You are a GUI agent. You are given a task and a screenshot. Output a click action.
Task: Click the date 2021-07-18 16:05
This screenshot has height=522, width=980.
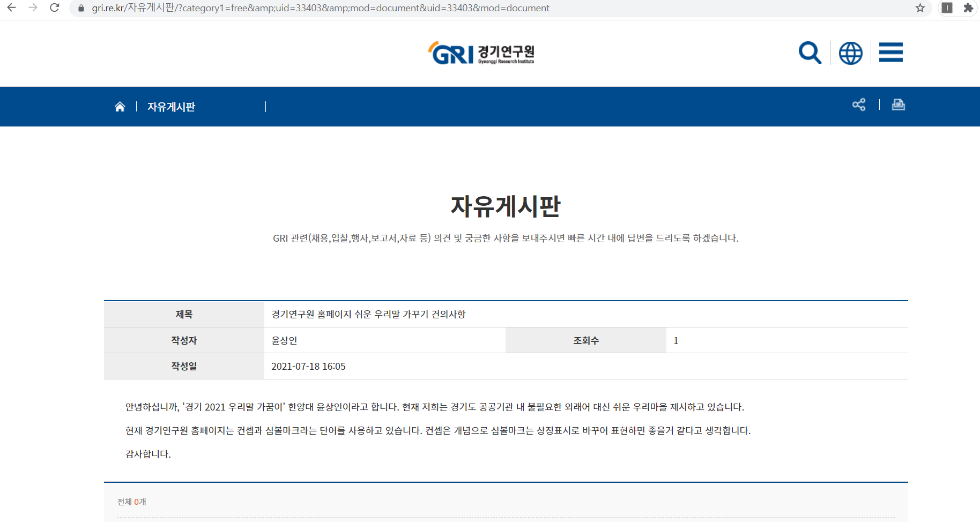pos(308,367)
